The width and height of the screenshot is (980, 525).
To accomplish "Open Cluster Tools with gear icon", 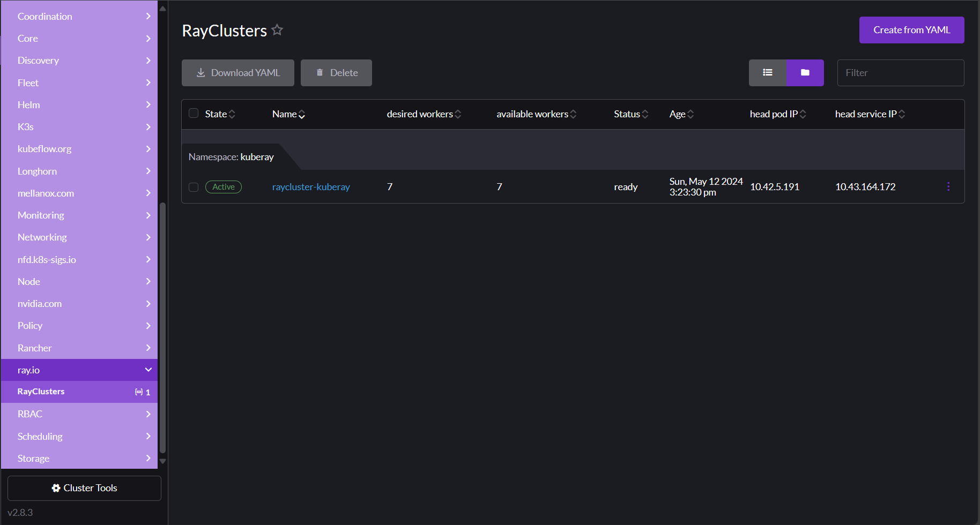I will [84, 488].
